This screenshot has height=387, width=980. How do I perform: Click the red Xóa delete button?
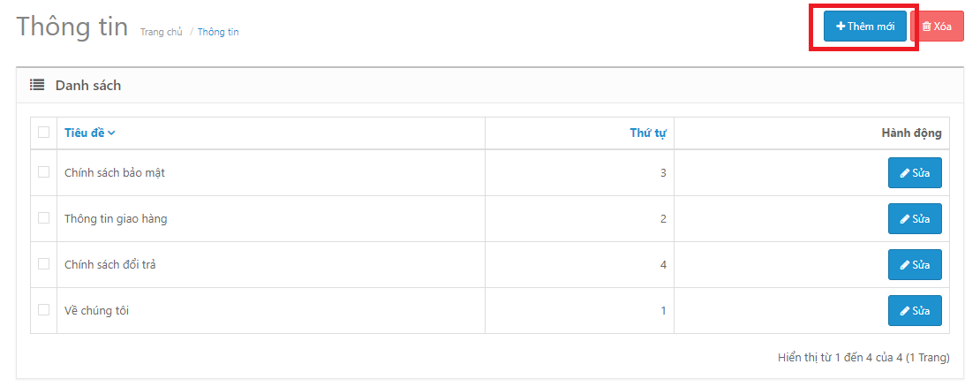(x=938, y=27)
